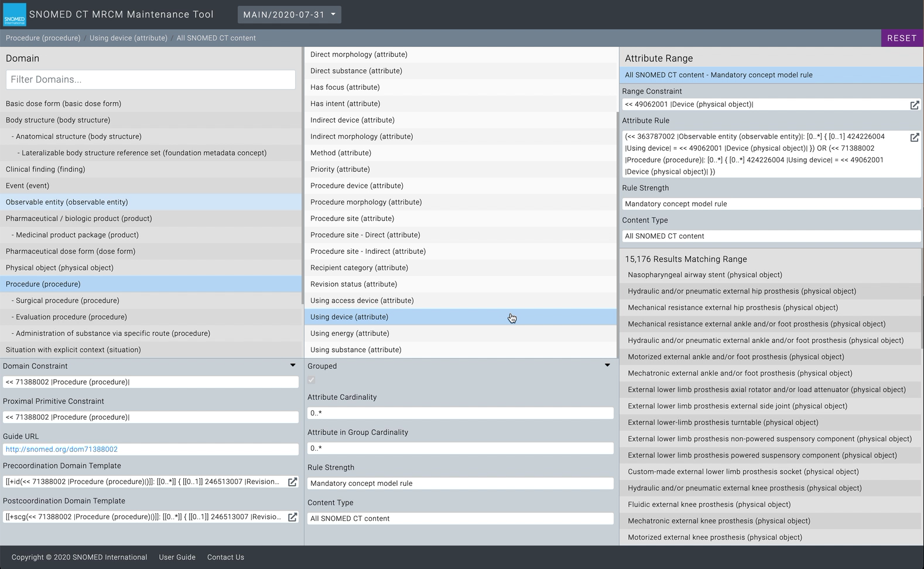Select Physical object domain
This screenshot has height=569, width=924.
pos(151,268)
